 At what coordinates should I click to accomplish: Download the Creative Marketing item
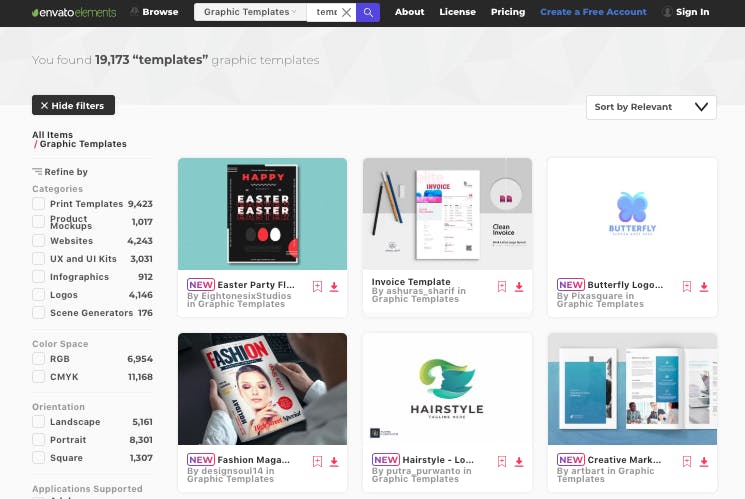[704, 461]
